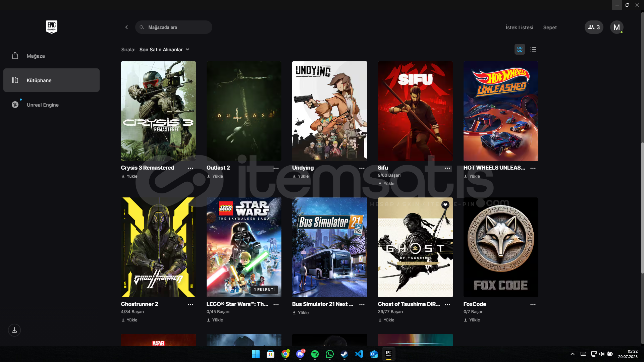The image size is (644, 362).
Task: Open the Windows Start menu
Action: point(256,354)
